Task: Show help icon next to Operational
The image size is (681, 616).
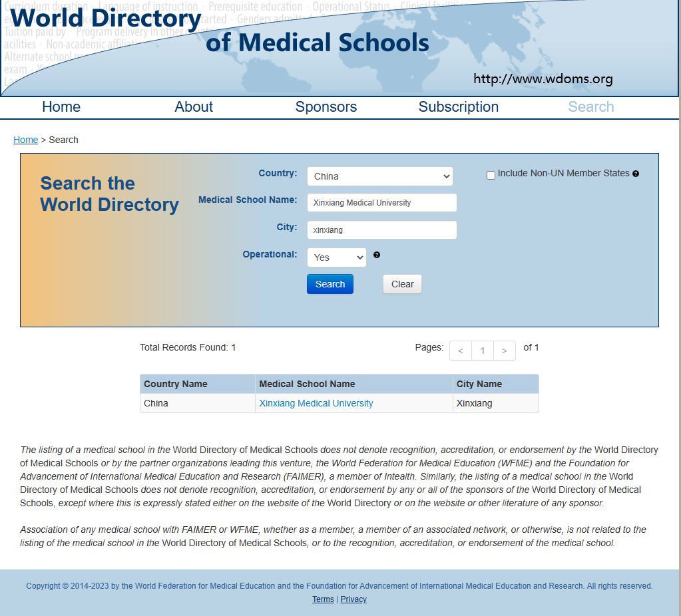Action: click(377, 255)
